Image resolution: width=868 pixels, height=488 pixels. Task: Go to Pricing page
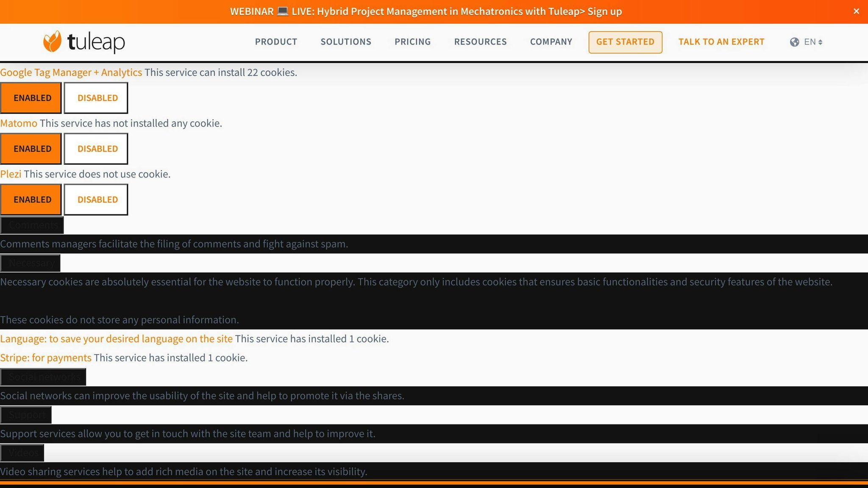coord(412,42)
